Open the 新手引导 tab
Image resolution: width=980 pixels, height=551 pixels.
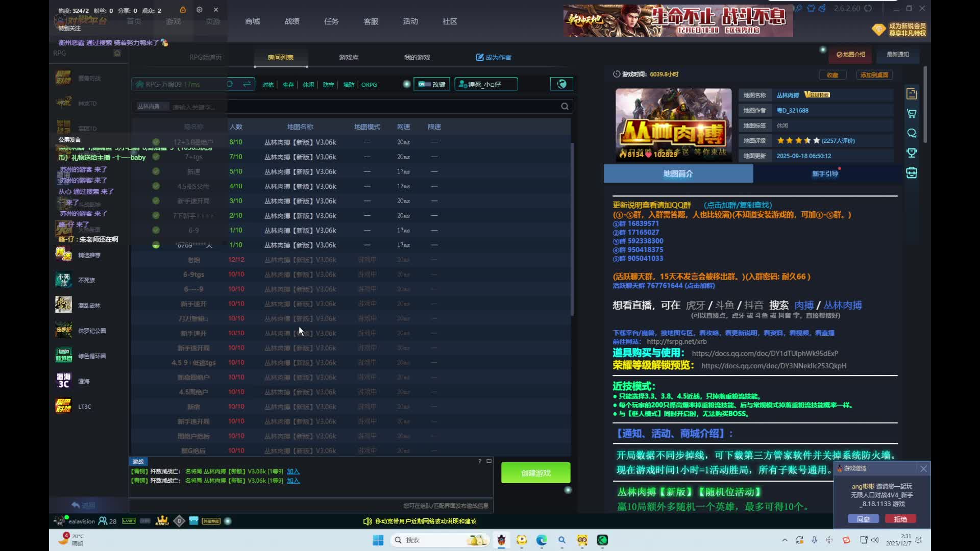click(825, 173)
